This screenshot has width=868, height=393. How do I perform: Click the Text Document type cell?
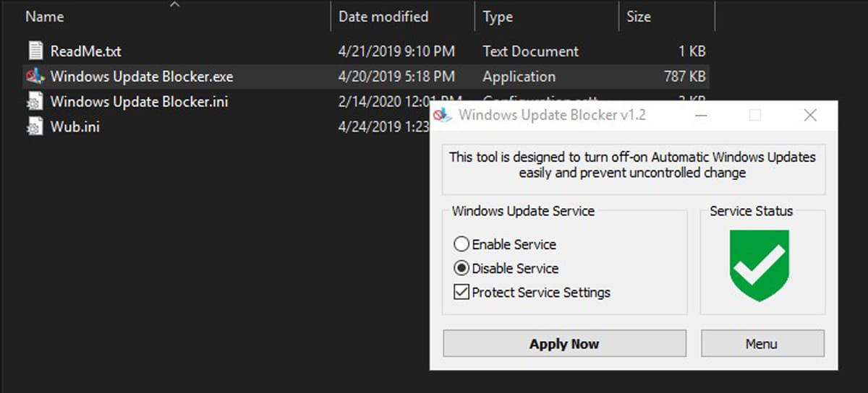point(531,51)
